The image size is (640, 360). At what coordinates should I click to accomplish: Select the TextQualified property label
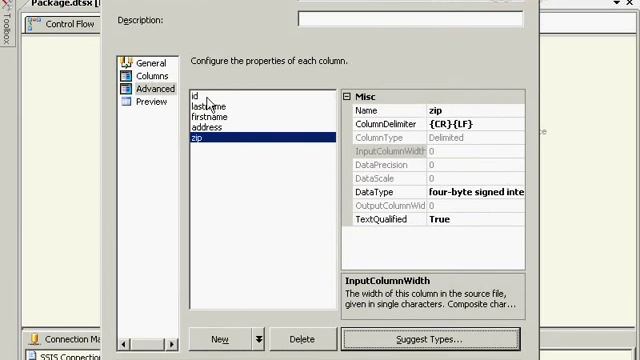tap(389, 219)
